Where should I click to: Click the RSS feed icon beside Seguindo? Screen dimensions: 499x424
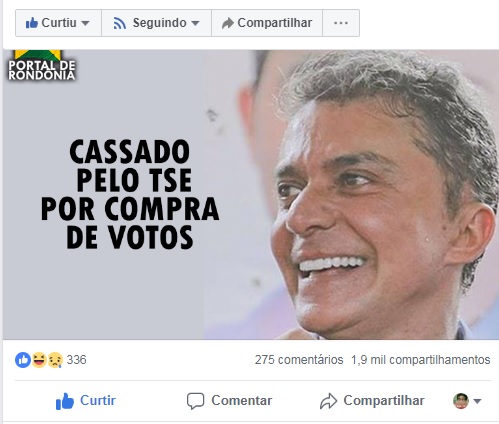pos(119,23)
